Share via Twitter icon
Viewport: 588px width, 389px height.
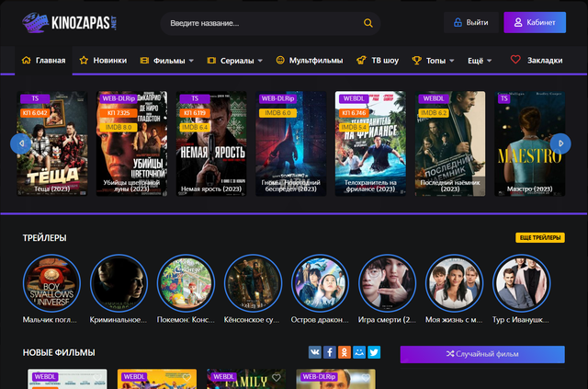click(374, 352)
